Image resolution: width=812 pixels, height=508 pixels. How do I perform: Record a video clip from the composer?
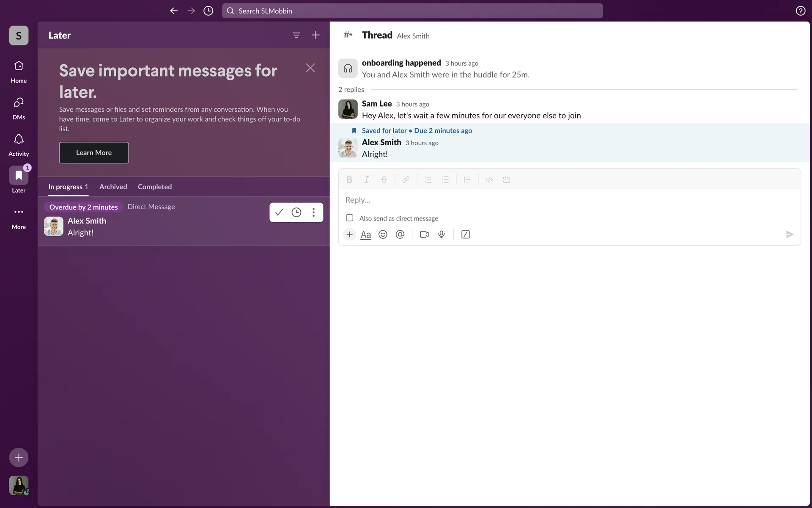pyautogui.click(x=424, y=235)
